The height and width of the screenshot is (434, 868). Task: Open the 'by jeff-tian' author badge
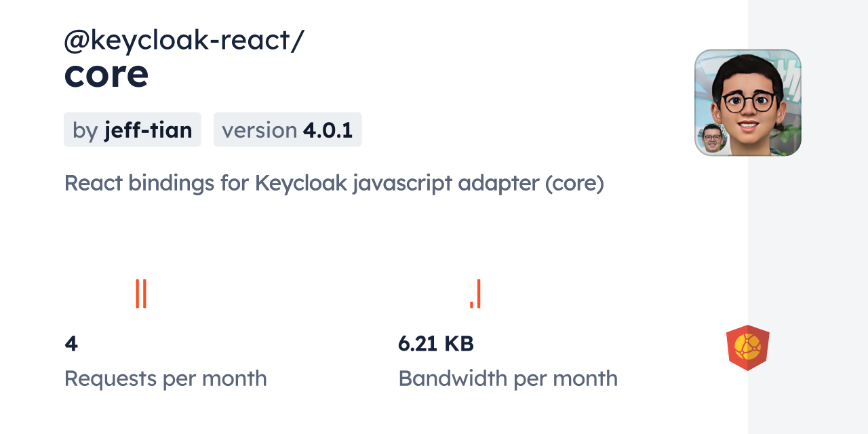click(x=132, y=130)
